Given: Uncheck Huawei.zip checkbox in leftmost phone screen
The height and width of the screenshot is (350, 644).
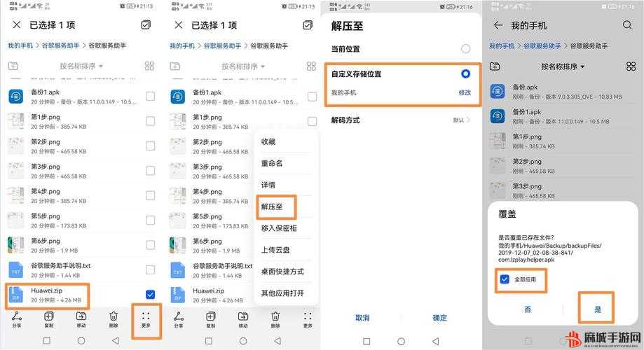Looking at the screenshot, I should point(151,294).
